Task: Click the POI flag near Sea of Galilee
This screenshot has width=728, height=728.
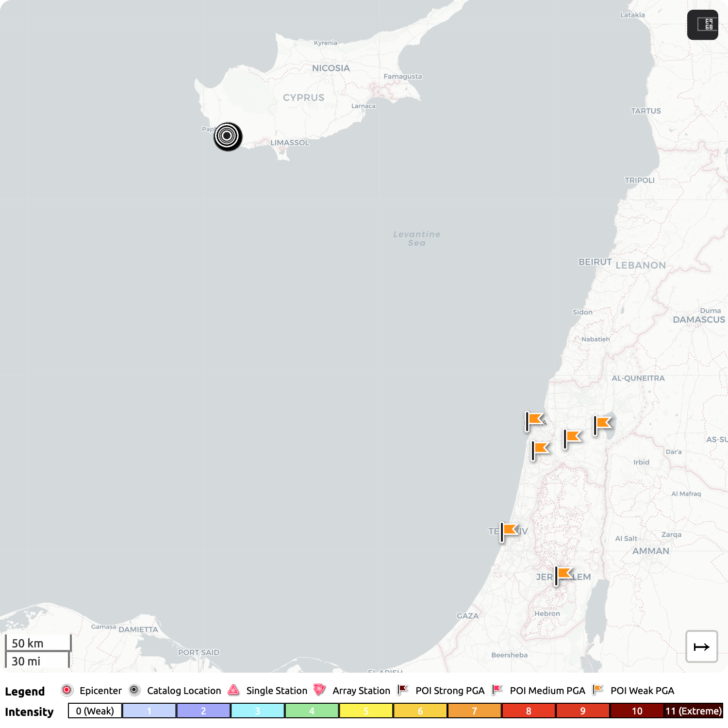Action: click(x=602, y=424)
